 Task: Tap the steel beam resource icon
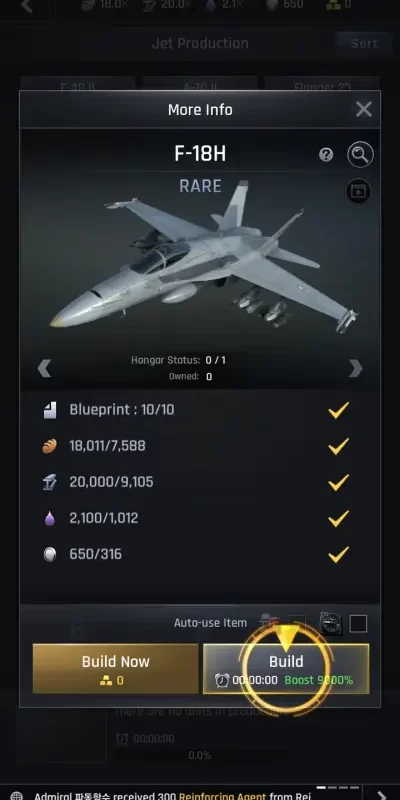[x=49, y=482]
